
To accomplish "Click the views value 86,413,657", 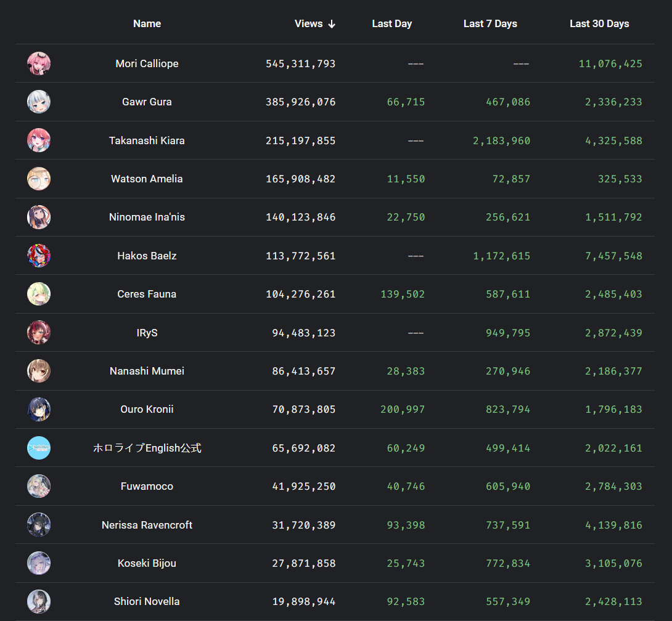I will point(304,371).
